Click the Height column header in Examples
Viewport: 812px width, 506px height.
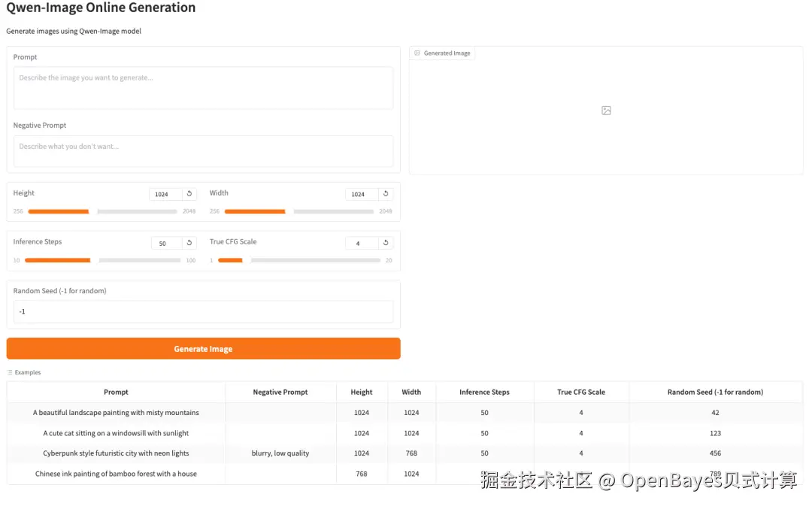point(362,392)
